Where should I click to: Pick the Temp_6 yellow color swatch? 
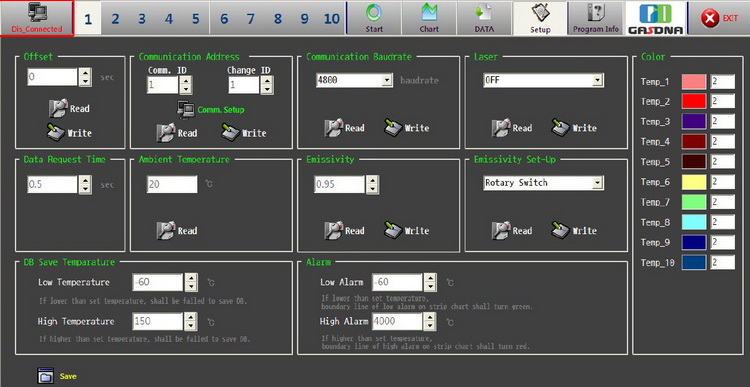(694, 182)
